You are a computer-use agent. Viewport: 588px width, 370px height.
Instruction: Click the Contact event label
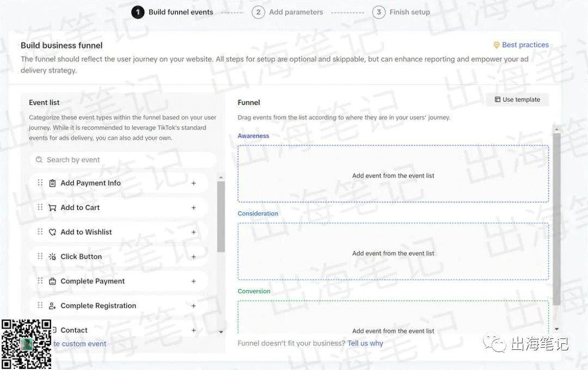tap(74, 330)
